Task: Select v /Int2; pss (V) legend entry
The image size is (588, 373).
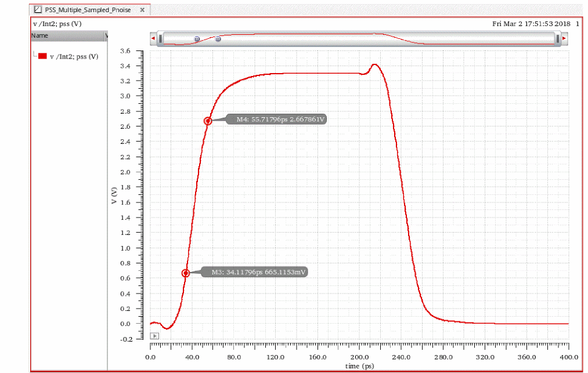Action: pos(74,57)
